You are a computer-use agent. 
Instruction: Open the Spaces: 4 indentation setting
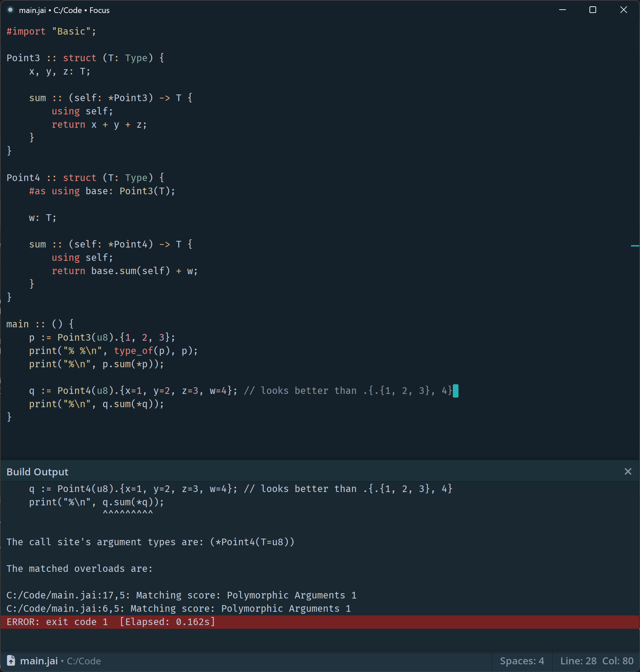pyautogui.click(x=522, y=661)
